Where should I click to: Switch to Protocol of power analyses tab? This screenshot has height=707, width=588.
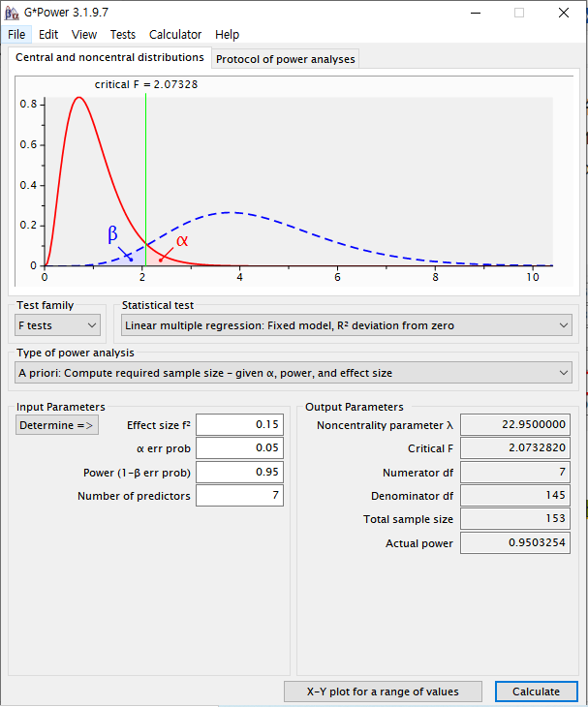[285, 59]
